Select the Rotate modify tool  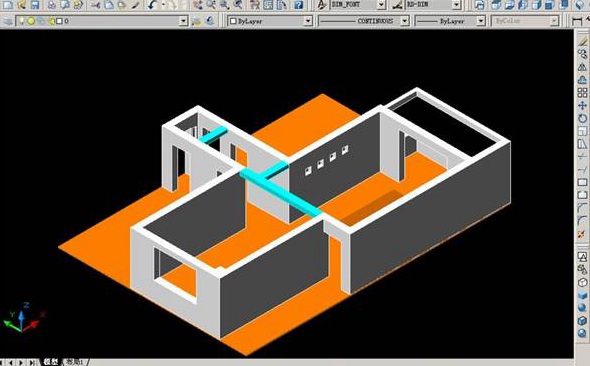[582, 118]
